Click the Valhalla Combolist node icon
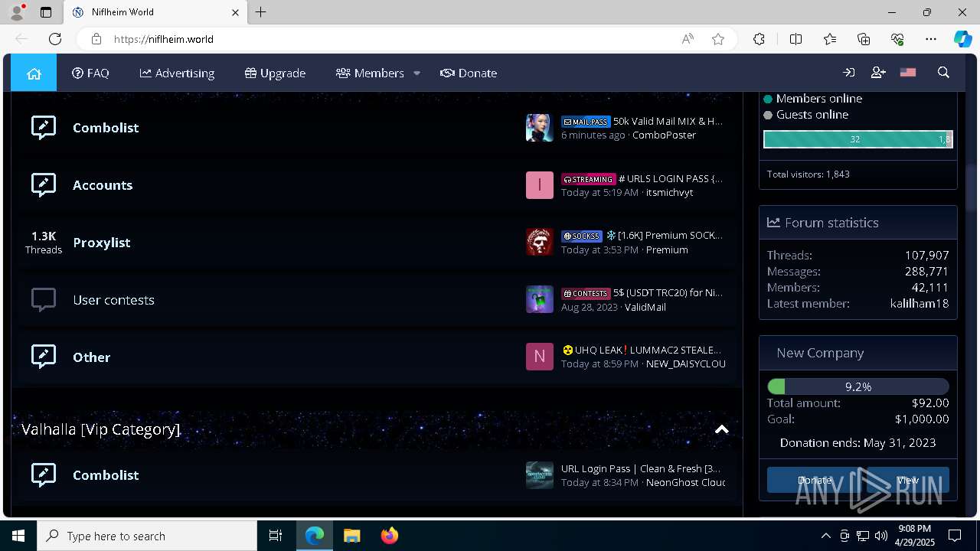This screenshot has height=551, width=980. pos(44,474)
